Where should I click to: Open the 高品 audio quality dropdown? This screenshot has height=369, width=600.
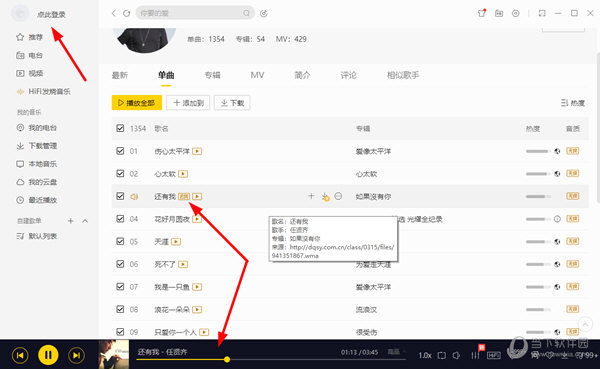(x=396, y=352)
